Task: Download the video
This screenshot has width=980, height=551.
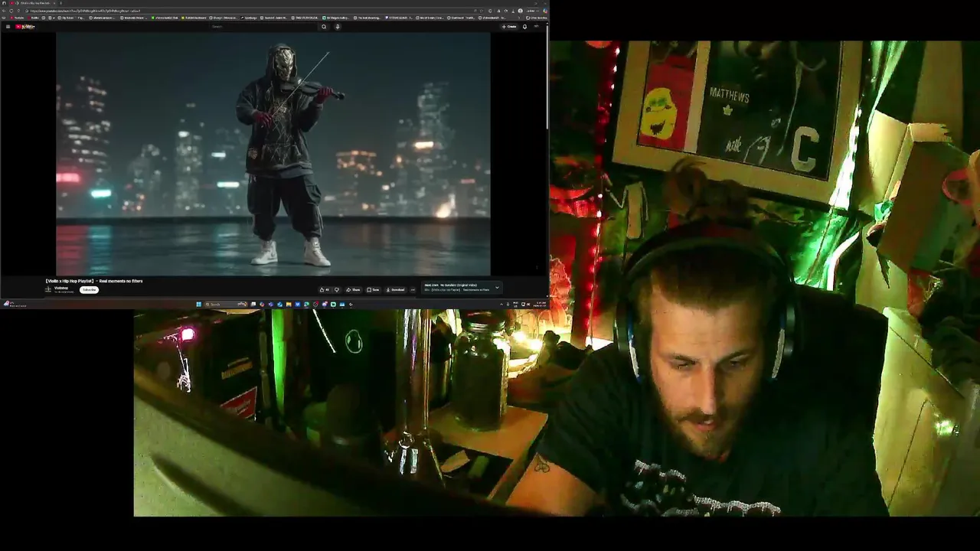Action: tap(395, 290)
